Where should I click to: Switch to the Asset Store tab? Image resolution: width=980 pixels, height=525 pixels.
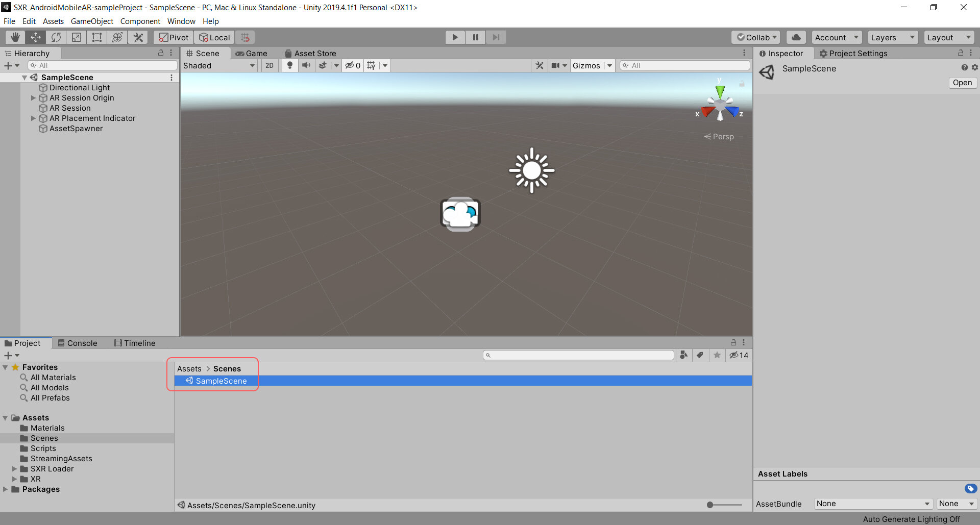310,53
